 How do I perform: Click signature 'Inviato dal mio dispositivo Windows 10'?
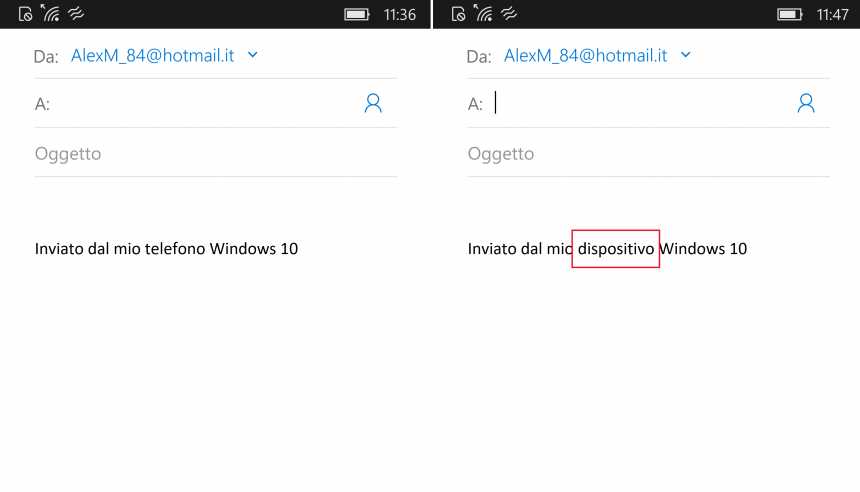pos(607,248)
